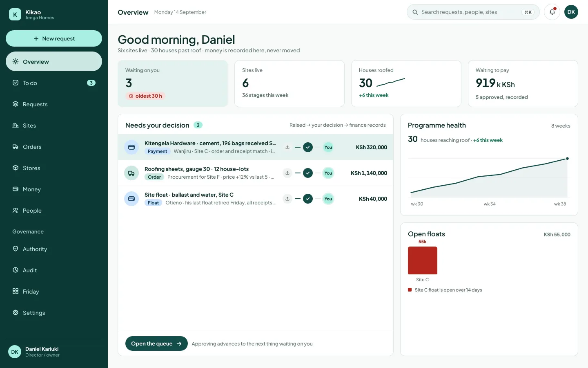
Task: Open the Waiting on you card
Action: [x=173, y=83]
